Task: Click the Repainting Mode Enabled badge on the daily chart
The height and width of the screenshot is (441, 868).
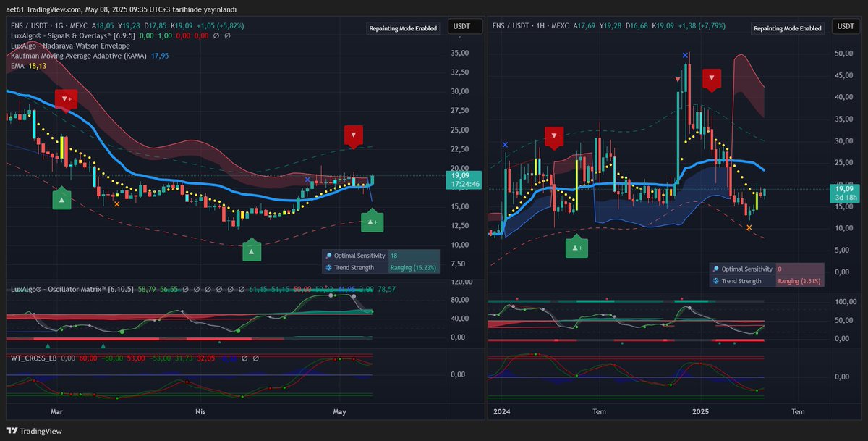Action: pyautogui.click(x=403, y=28)
